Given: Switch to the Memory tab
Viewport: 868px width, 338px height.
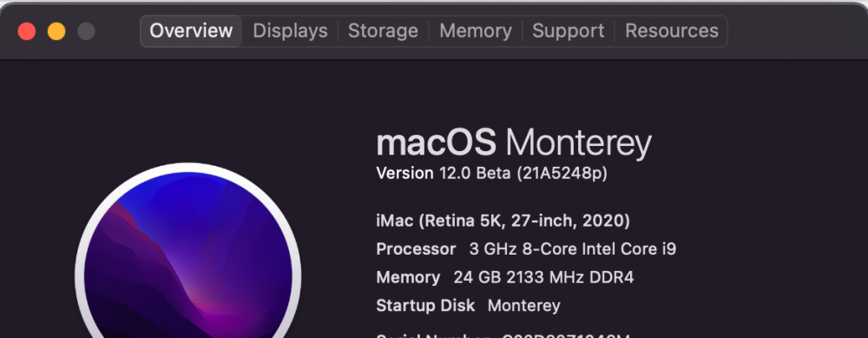Looking at the screenshot, I should coord(476,31).
